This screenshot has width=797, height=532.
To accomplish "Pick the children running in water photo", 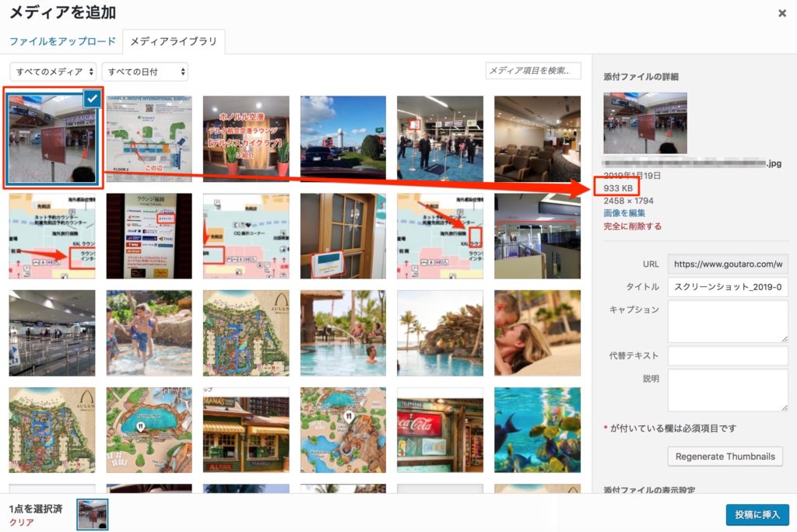I will [149, 333].
